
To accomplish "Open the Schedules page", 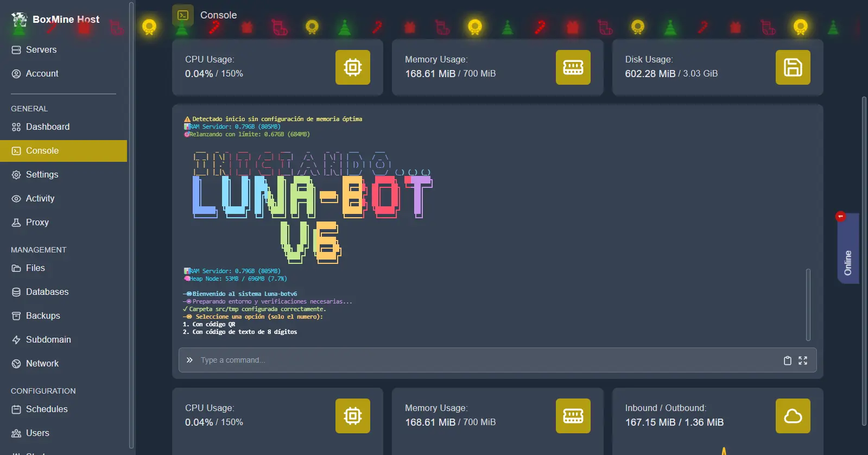I will tap(64, 409).
